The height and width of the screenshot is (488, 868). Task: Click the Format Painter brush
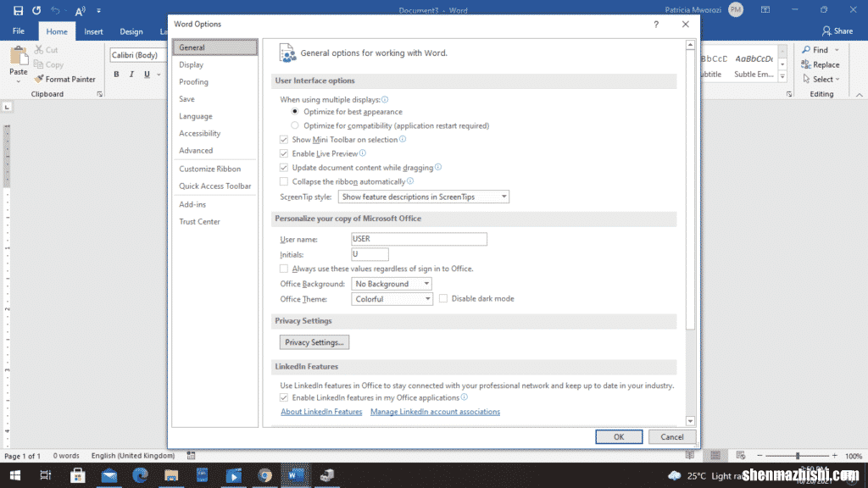39,79
